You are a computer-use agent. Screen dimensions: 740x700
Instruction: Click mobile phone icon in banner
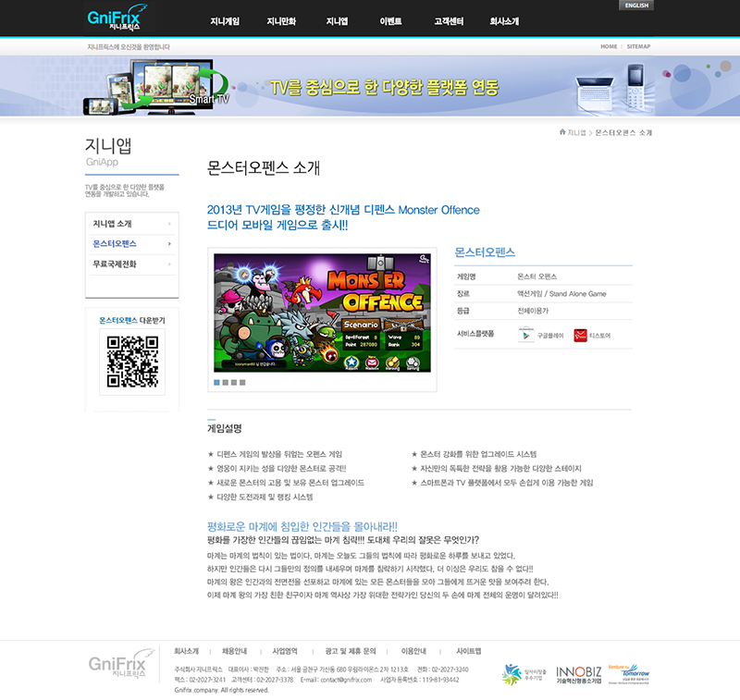coord(635,88)
